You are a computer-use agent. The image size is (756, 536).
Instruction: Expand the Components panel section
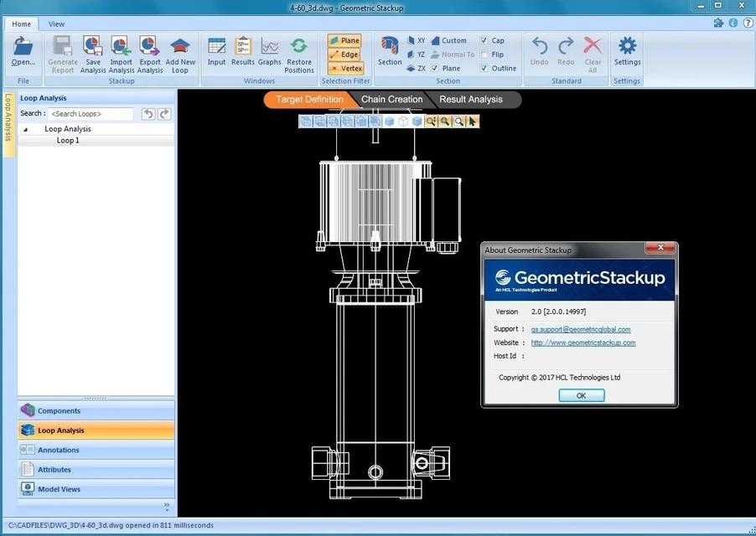pos(96,410)
